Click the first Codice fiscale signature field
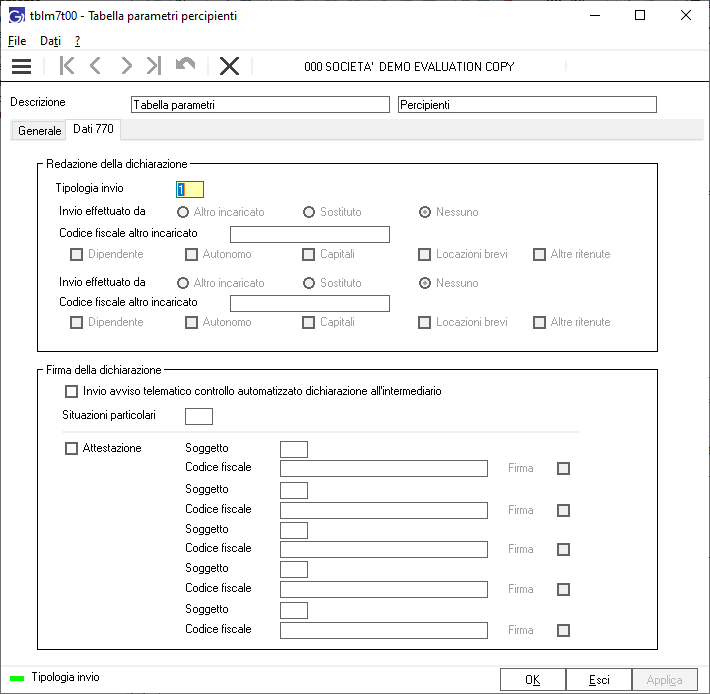710x694 pixels. pos(384,469)
